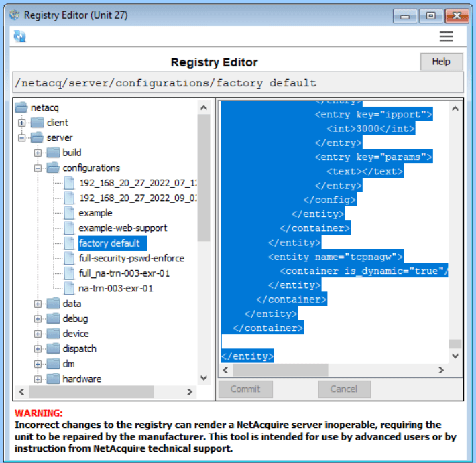Expand the client tree node
Image resolution: width=476 pixels, height=463 pixels.
pyautogui.click(x=22, y=123)
